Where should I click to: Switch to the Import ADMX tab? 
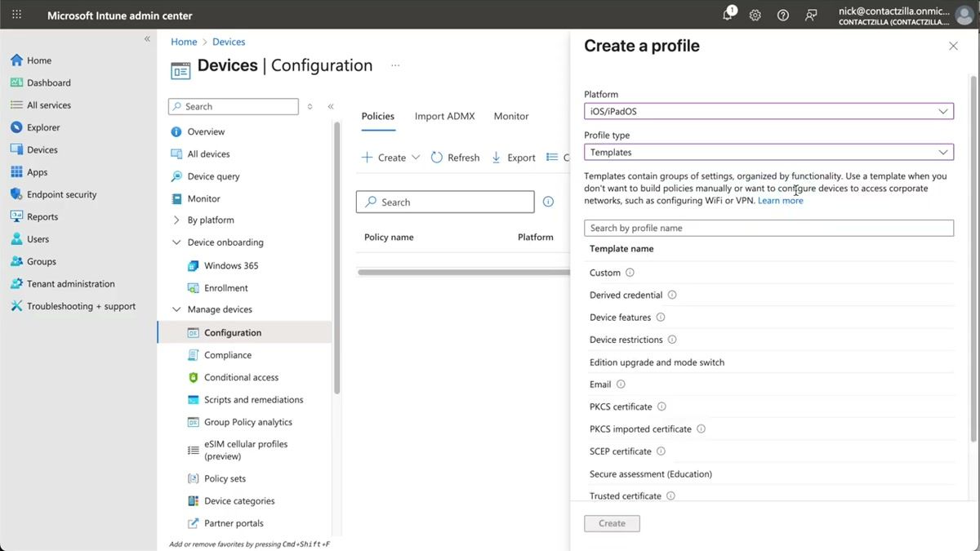(x=444, y=116)
